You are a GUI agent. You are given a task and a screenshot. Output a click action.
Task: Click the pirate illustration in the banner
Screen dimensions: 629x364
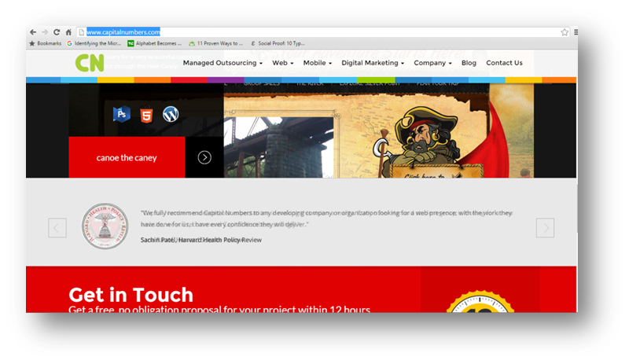427,137
